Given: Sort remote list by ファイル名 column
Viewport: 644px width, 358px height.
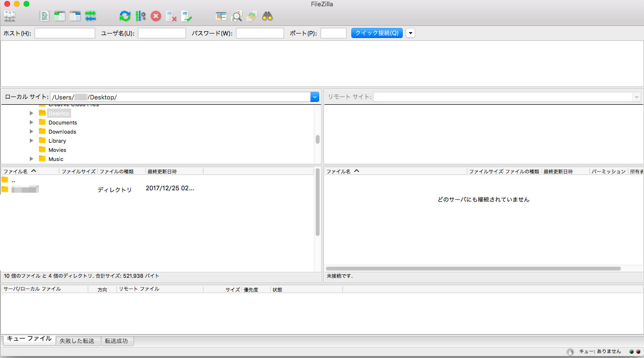Looking at the screenshot, I should [396, 171].
